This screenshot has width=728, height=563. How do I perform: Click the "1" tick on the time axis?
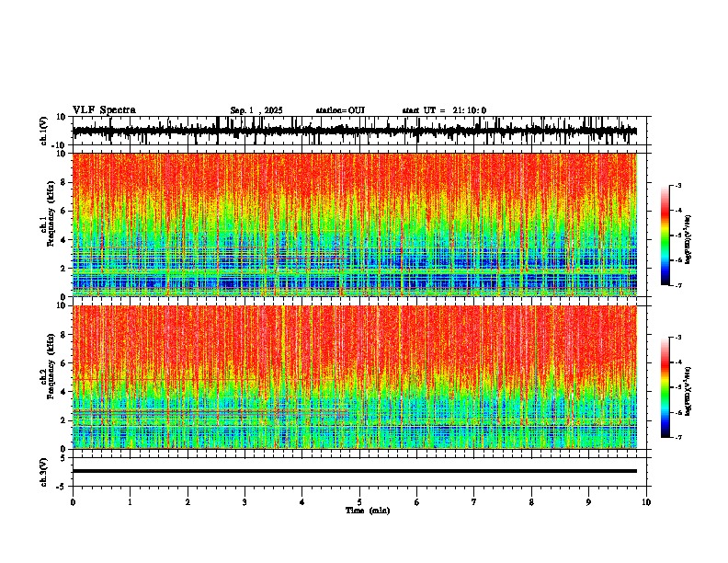click(130, 502)
